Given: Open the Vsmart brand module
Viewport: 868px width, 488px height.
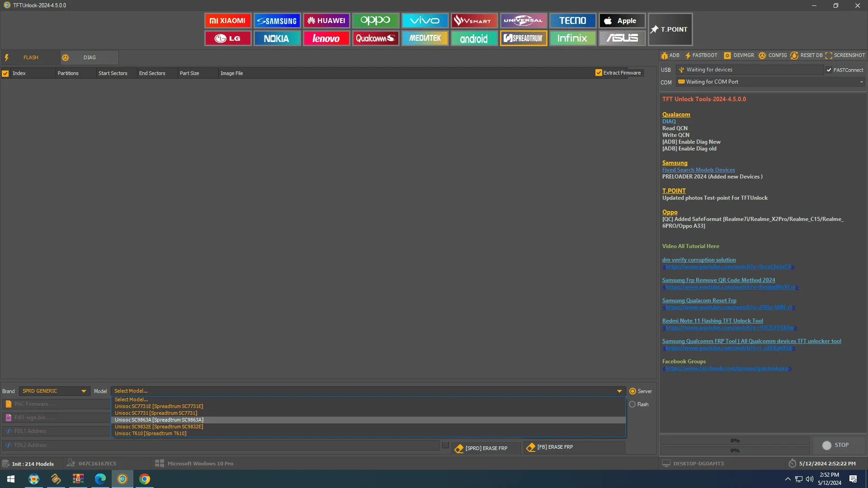Looking at the screenshot, I should [x=474, y=21].
